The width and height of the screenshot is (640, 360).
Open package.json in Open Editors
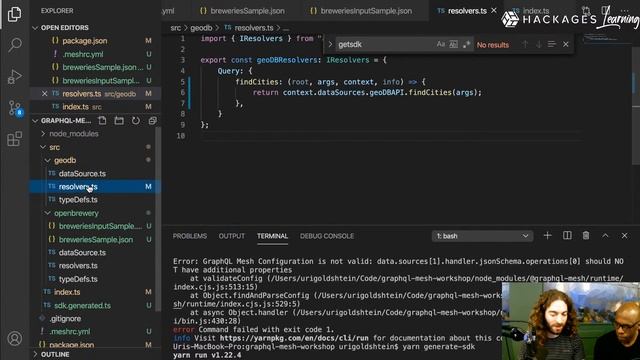(x=84, y=40)
